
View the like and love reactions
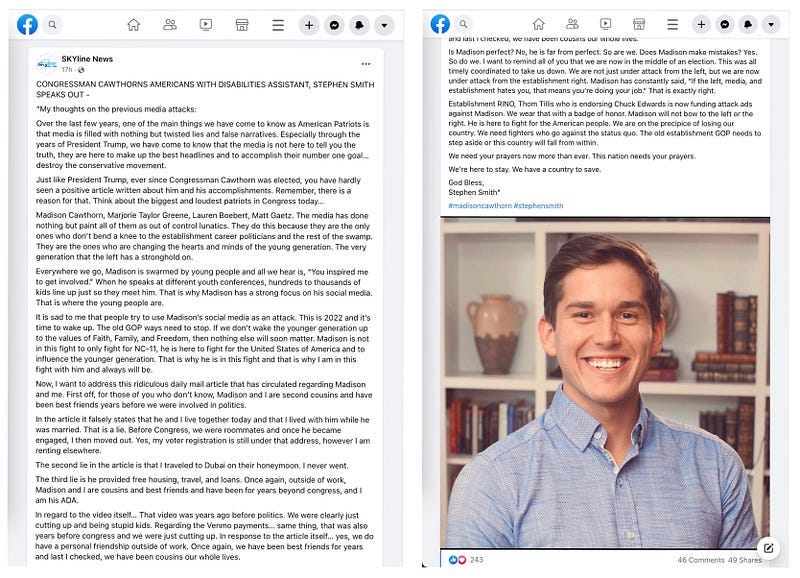click(457, 560)
